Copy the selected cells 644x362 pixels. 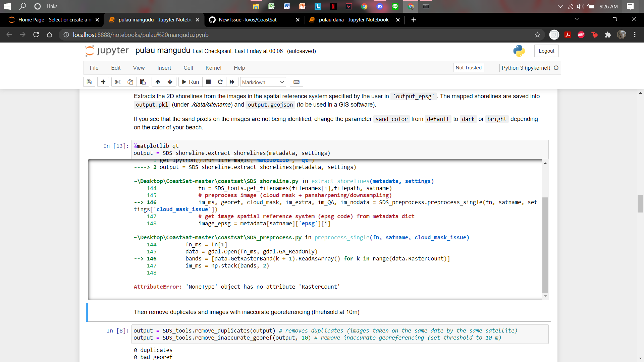pyautogui.click(x=130, y=82)
